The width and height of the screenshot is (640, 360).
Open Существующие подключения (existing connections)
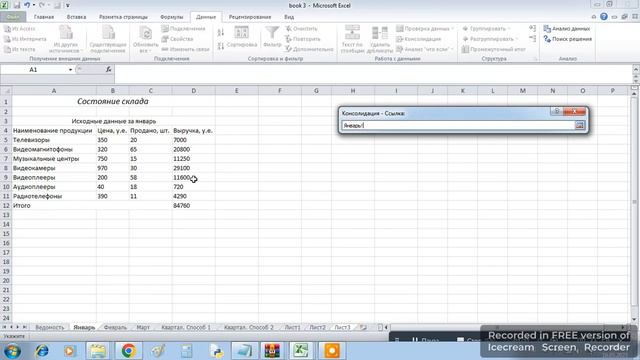[108, 39]
